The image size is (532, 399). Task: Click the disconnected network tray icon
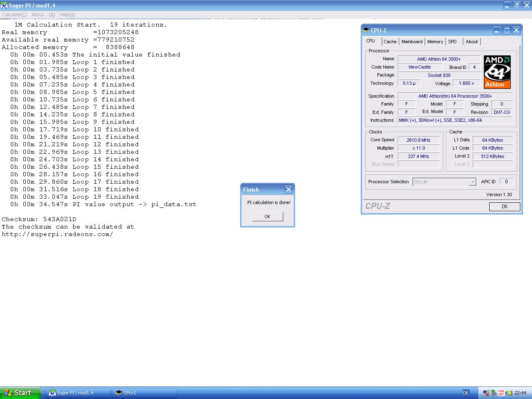[486, 392]
